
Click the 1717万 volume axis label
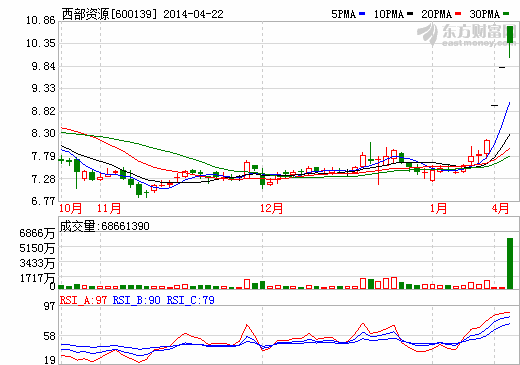click(x=37, y=278)
